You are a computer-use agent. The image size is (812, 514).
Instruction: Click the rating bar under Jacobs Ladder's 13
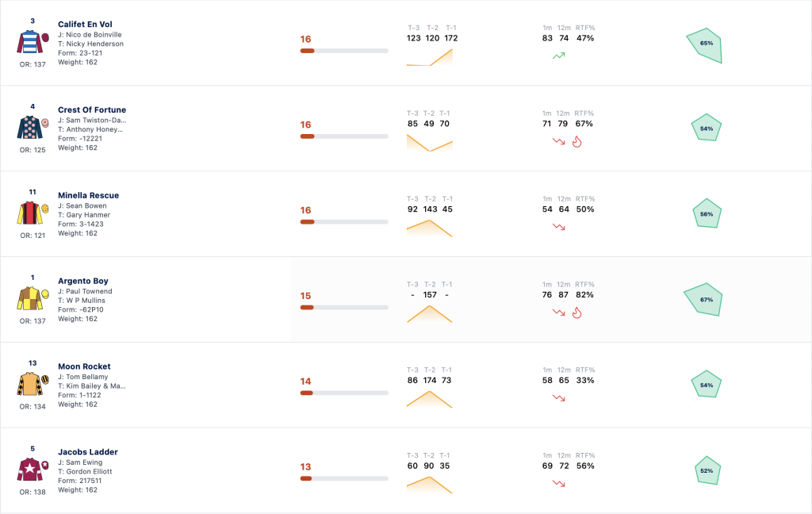(344, 478)
